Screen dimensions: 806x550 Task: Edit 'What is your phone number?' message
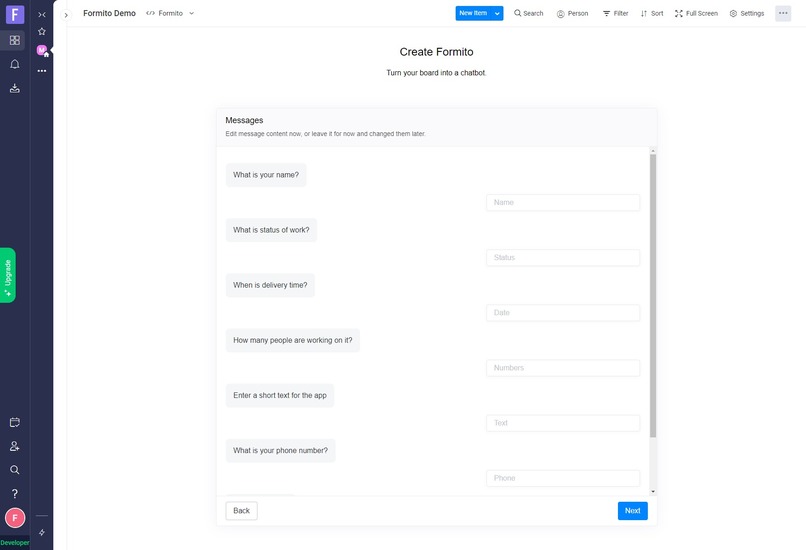click(280, 450)
